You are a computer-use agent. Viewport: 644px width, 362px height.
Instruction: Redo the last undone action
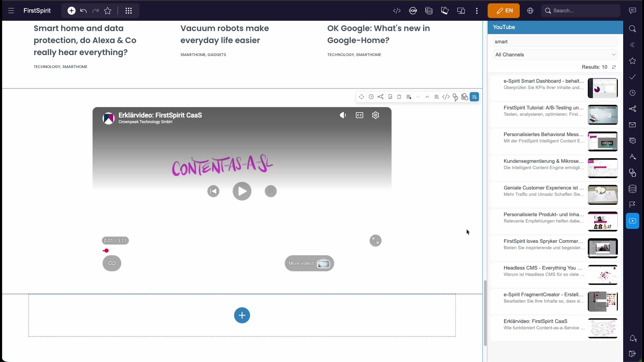(x=96, y=11)
